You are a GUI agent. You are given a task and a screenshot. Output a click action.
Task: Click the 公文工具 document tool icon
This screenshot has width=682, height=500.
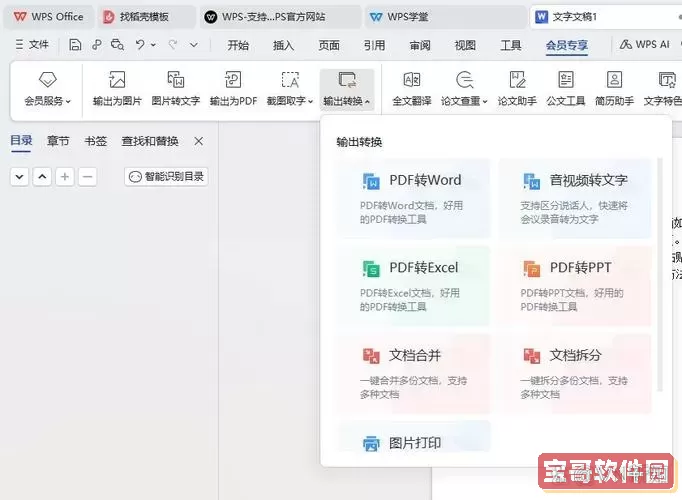(565, 80)
